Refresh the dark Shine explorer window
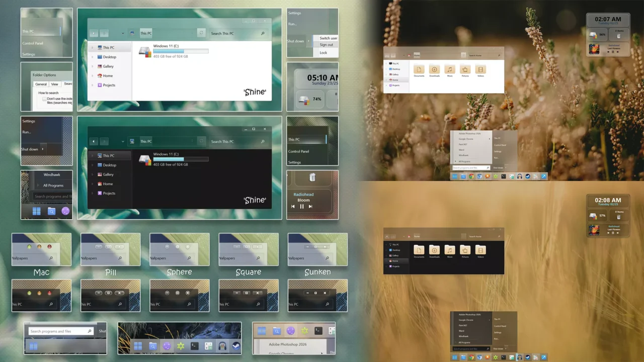 coord(201,141)
